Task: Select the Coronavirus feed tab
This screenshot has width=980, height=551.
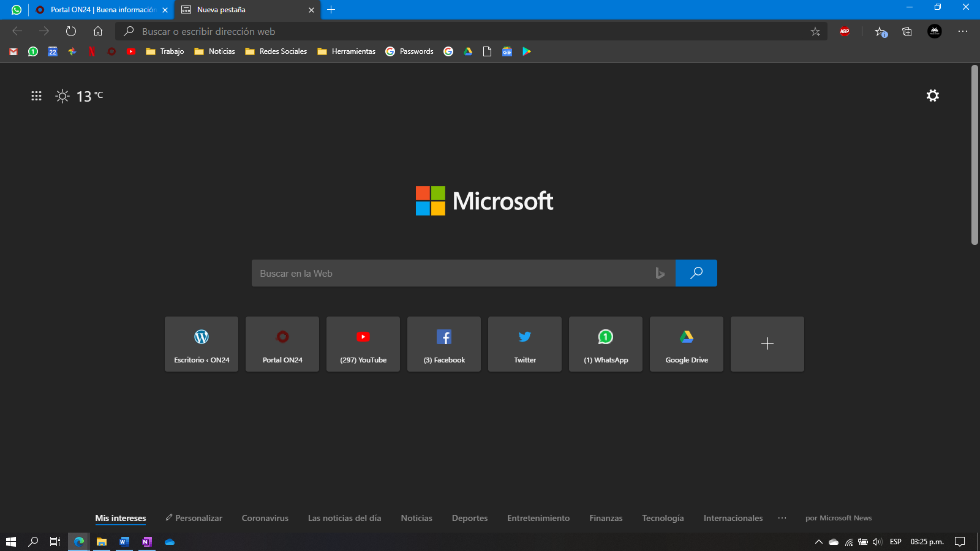Action: click(265, 518)
